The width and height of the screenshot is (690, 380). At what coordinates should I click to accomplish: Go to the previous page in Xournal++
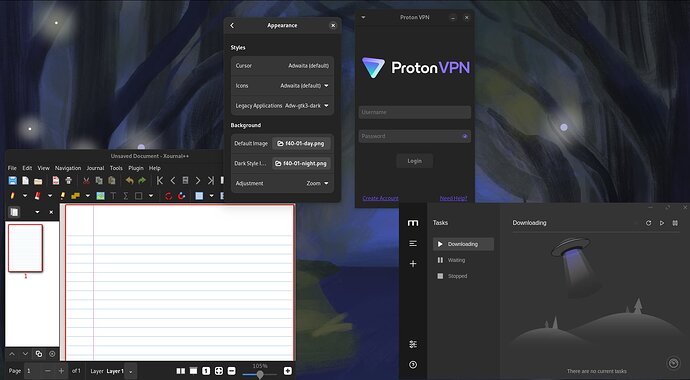(172, 181)
